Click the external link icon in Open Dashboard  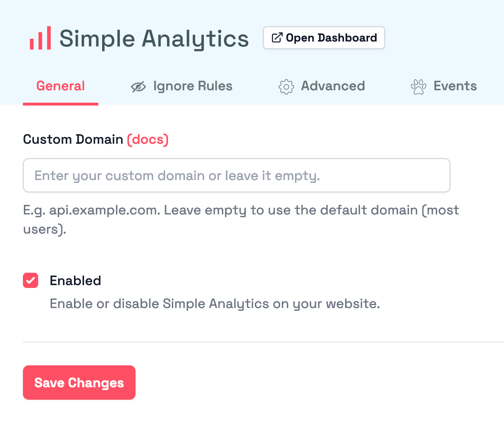277,38
